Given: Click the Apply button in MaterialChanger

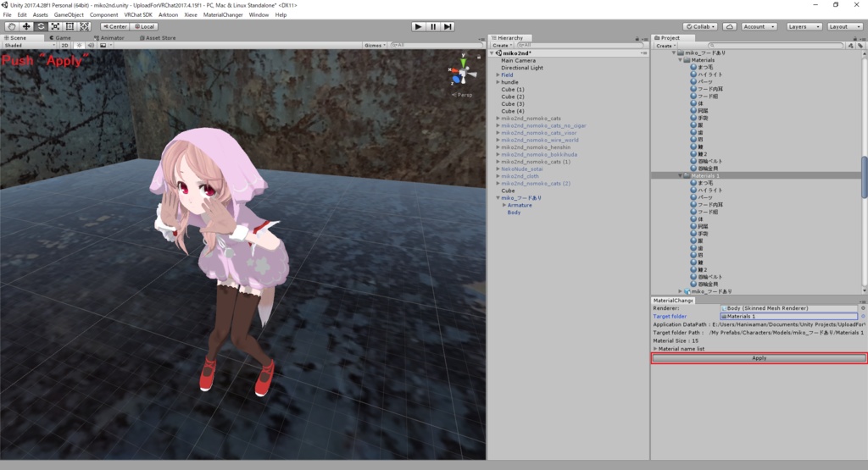Looking at the screenshot, I should click(759, 358).
